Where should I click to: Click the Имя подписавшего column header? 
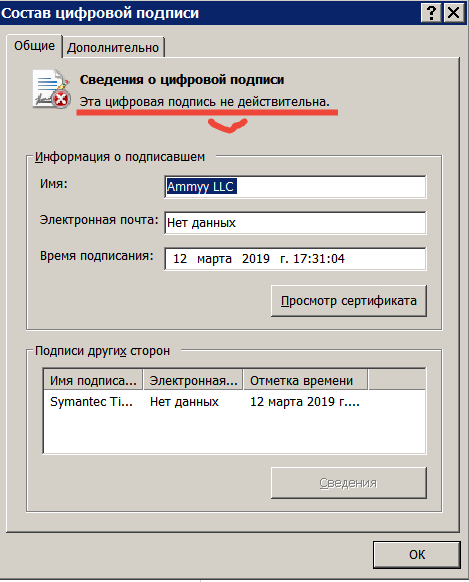click(x=93, y=380)
